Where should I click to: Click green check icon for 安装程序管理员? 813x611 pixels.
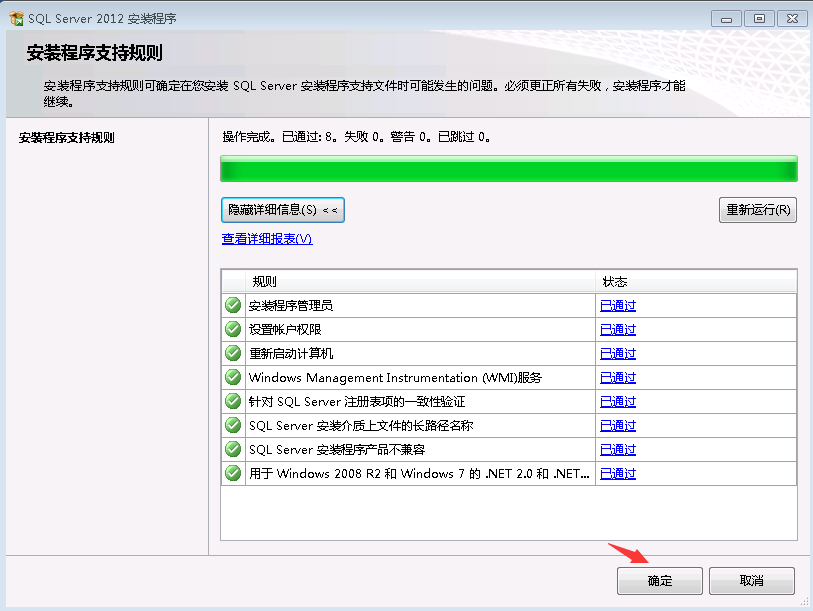(233, 305)
